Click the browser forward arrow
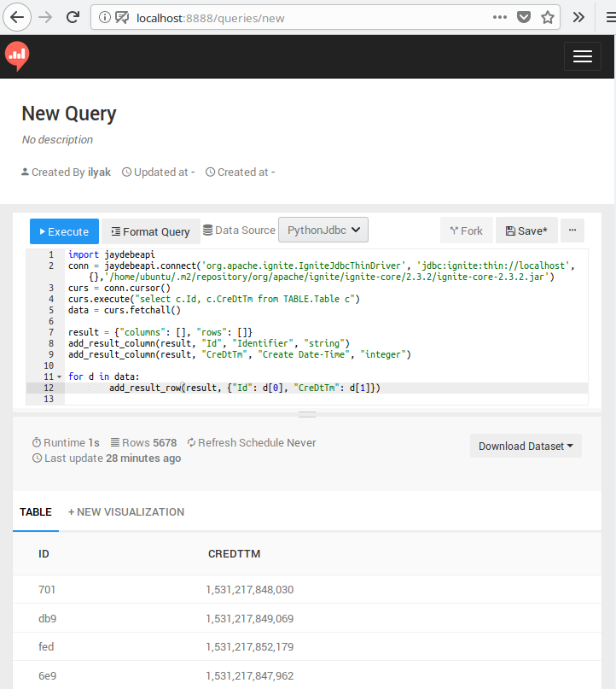 tap(44, 18)
